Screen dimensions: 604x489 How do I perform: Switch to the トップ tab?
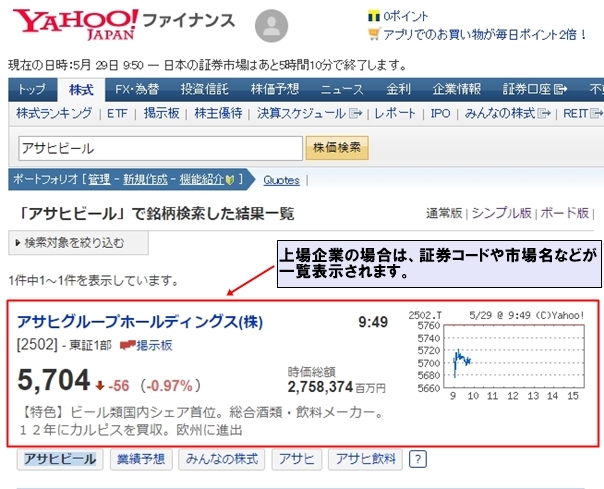32,89
